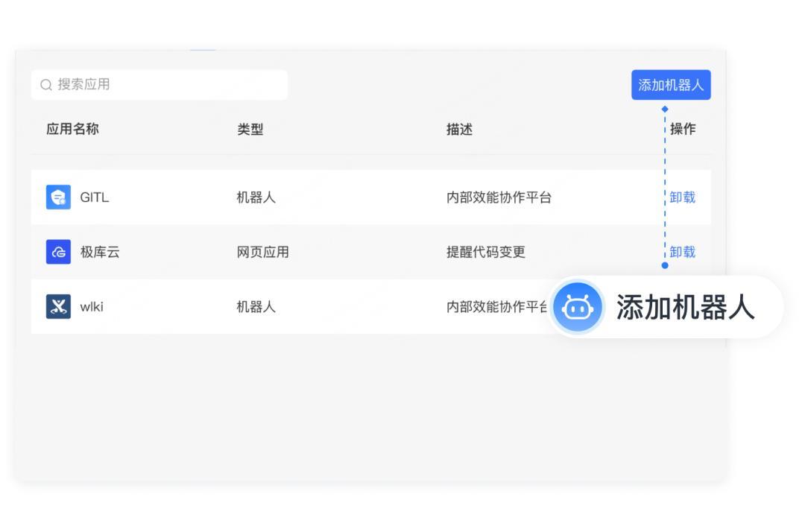Image resolution: width=805 pixels, height=532 pixels.
Task: Focus the 搜索应用 search field
Action: point(160,85)
